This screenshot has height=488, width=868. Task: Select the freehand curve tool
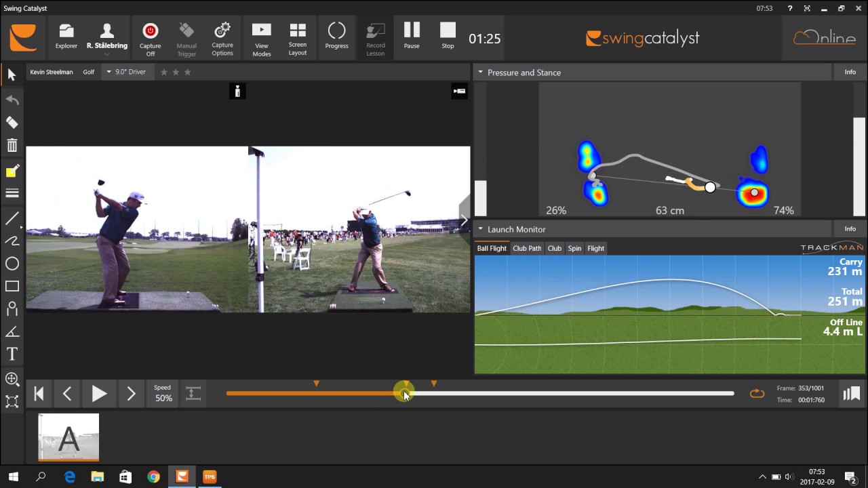click(12, 241)
